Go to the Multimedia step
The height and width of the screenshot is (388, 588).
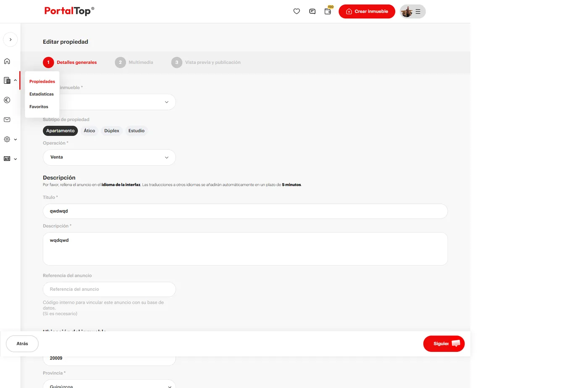coord(134,62)
